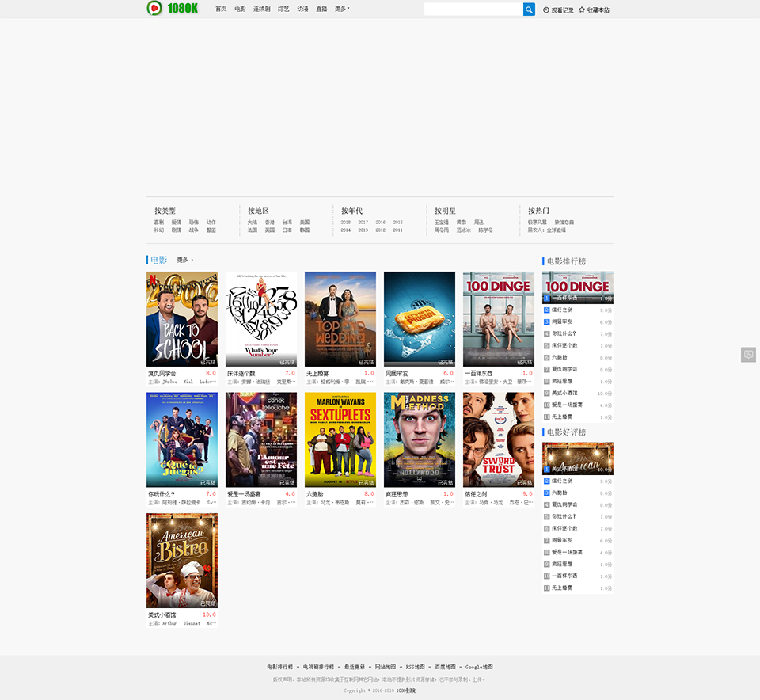The image size is (760, 700).
Task: Filter by star 周迅
Action: point(479,222)
